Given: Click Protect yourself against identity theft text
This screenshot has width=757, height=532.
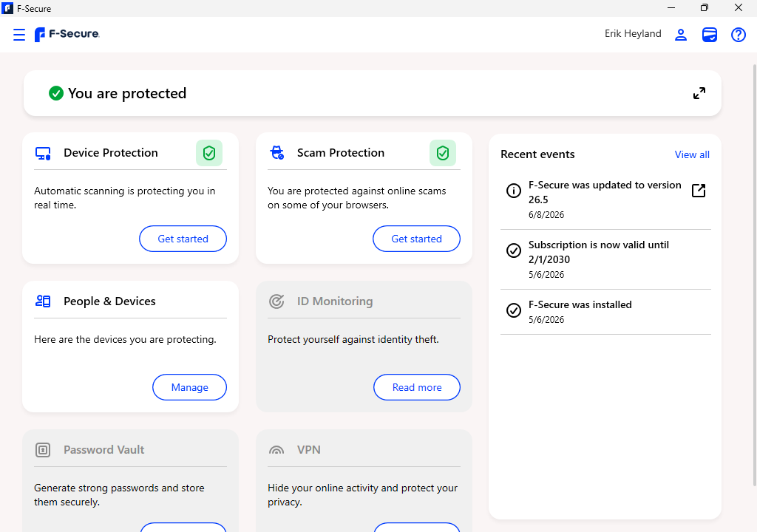Looking at the screenshot, I should 353,339.
